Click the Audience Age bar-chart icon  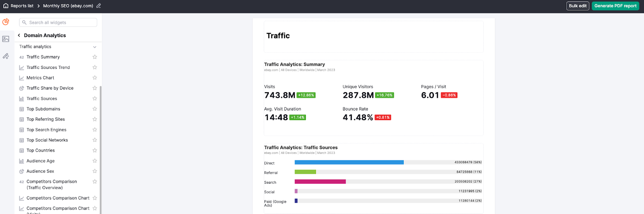click(22, 161)
